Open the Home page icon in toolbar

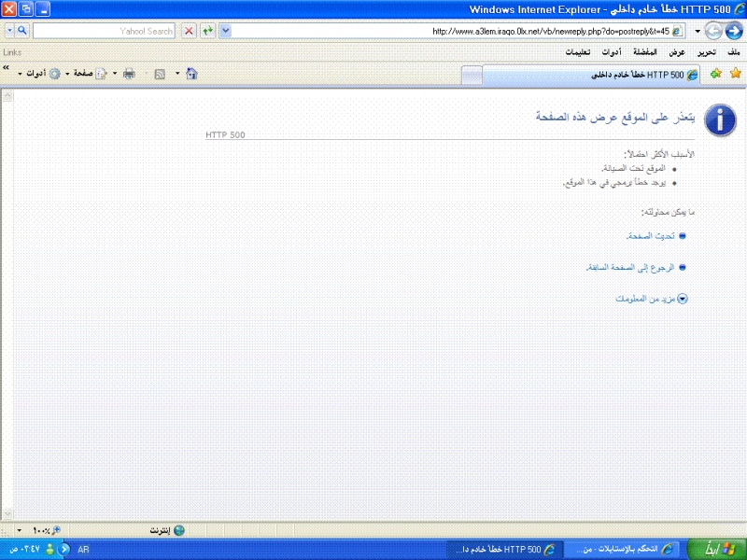(191, 73)
